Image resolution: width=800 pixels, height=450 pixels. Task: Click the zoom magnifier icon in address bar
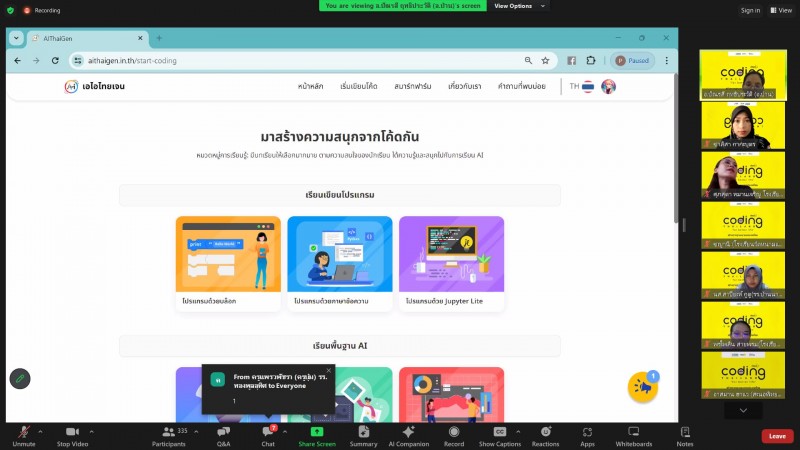click(x=528, y=61)
